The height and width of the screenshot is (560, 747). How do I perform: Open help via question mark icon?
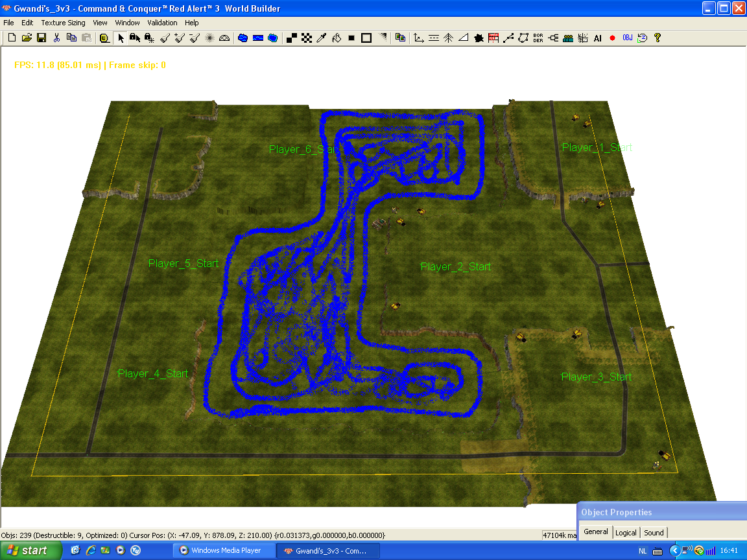[x=658, y=38]
